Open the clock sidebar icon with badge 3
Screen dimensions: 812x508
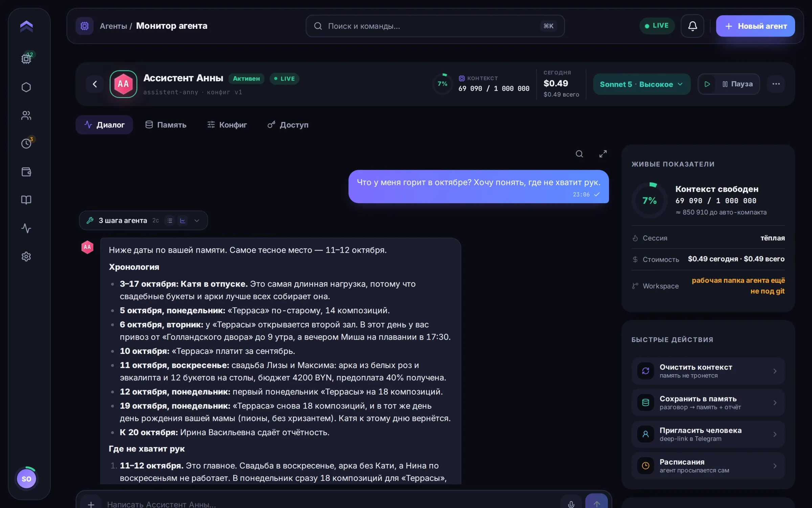point(26,143)
